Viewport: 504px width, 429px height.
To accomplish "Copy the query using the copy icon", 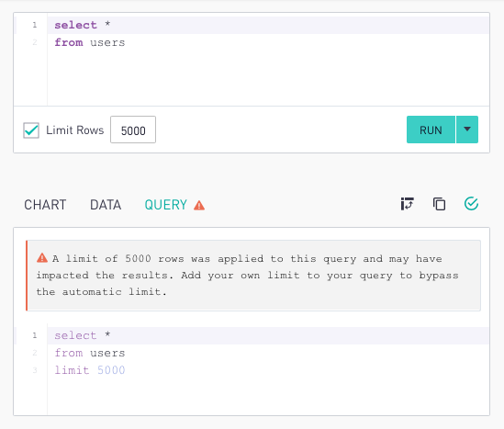I will pyautogui.click(x=439, y=204).
